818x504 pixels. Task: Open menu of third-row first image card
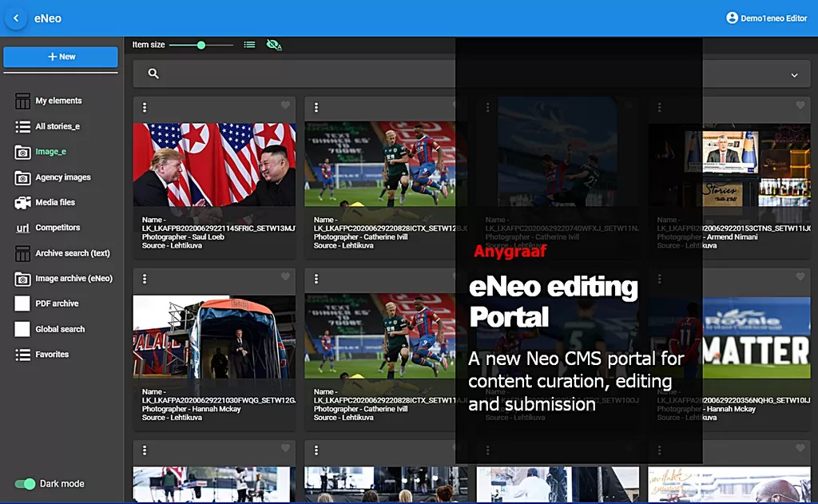point(145,450)
